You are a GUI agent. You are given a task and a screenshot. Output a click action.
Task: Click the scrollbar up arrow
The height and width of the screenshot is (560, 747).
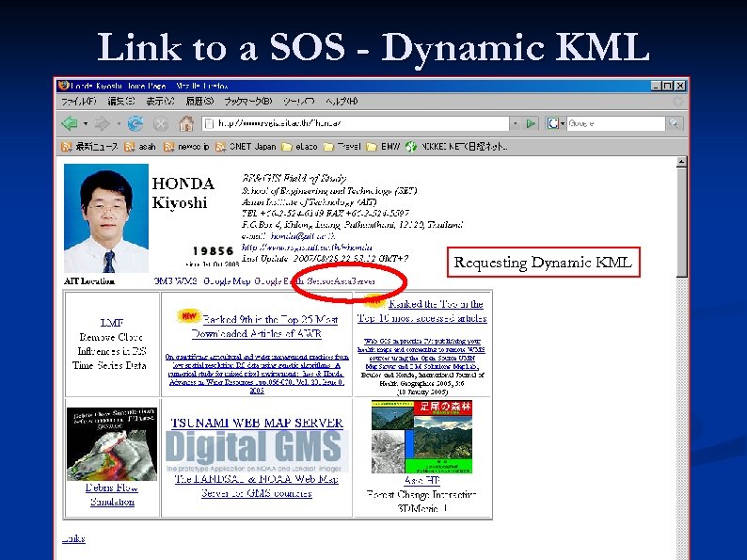(x=682, y=162)
